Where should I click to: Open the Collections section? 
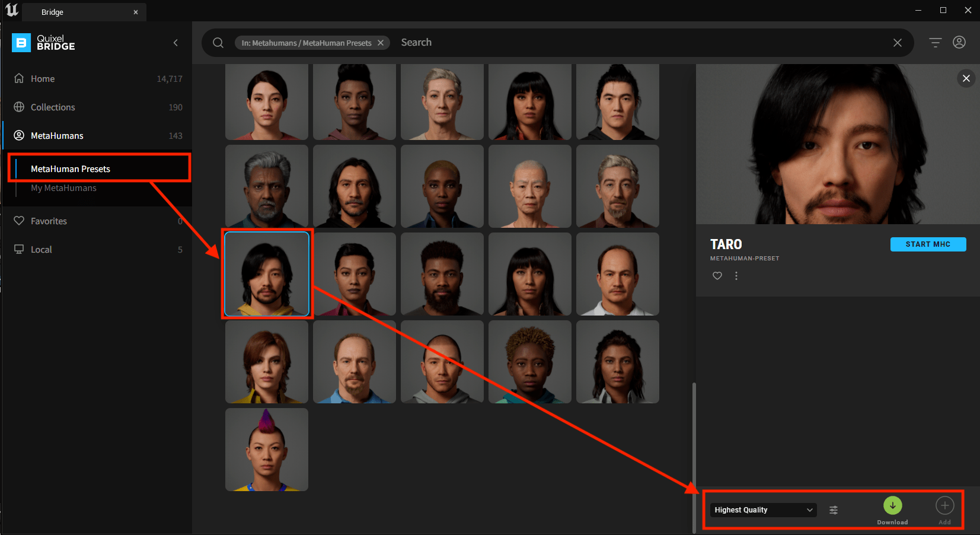[x=53, y=107]
